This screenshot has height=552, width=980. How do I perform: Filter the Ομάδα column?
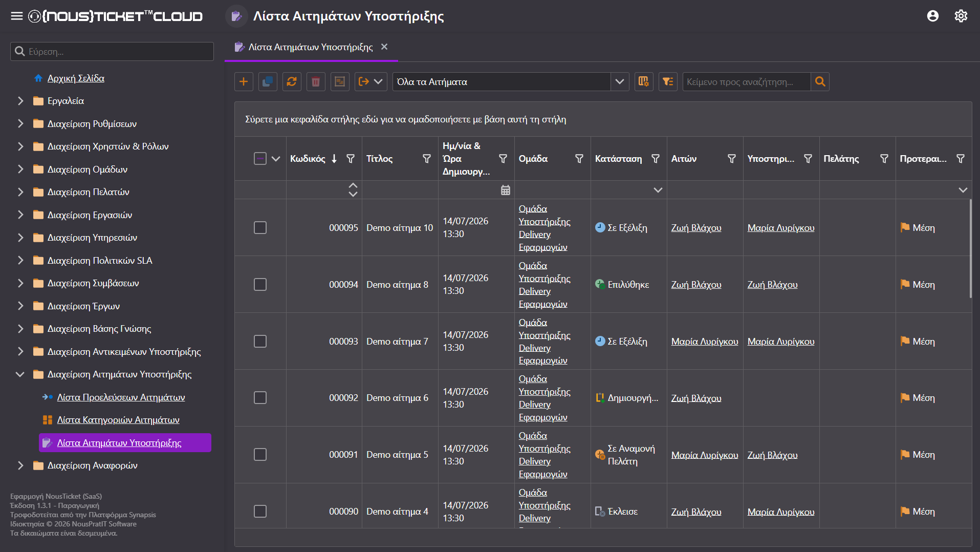click(579, 159)
